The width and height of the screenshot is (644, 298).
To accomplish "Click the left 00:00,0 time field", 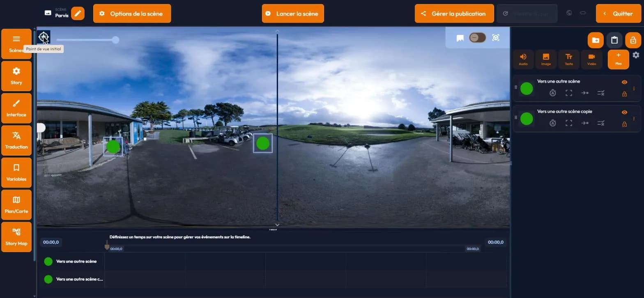I will point(51,242).
